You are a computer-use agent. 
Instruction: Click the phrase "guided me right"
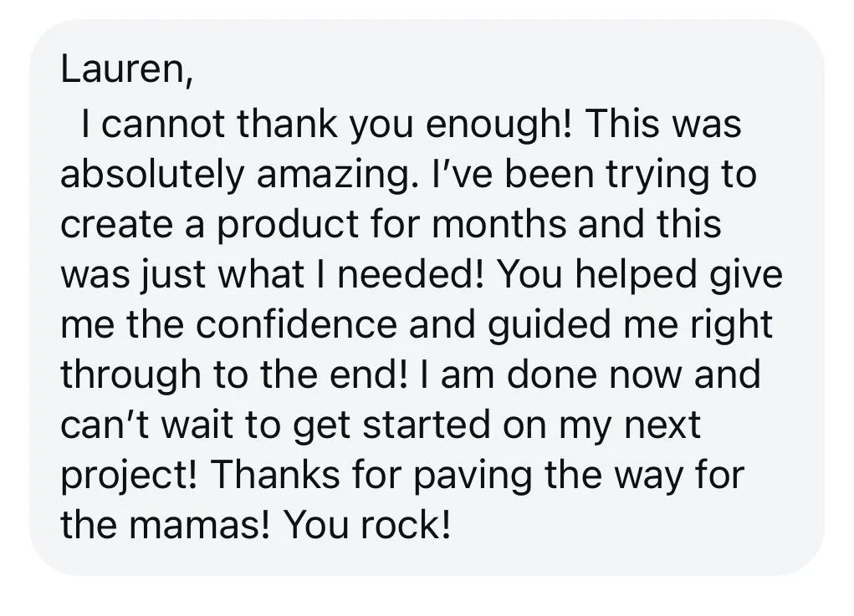point(630,325)
